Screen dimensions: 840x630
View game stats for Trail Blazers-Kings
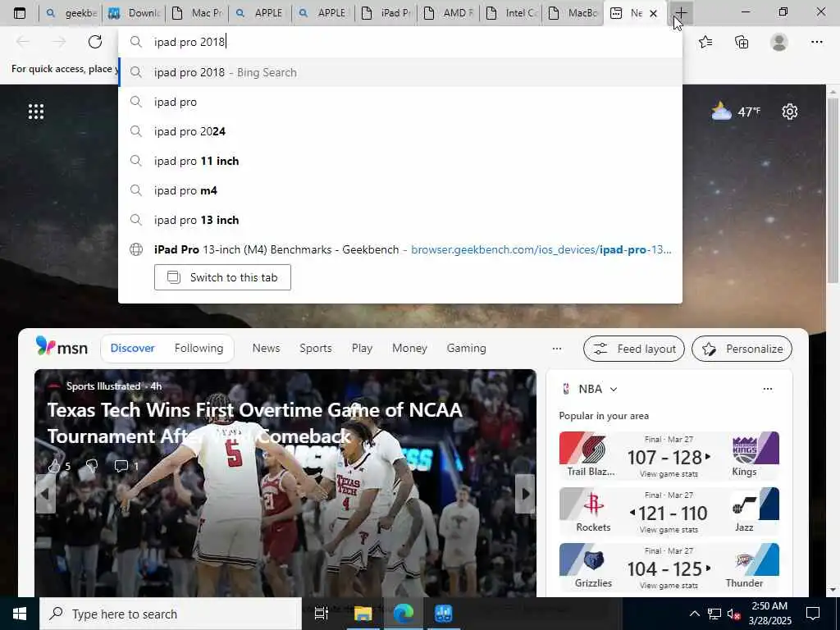tap(669, 473)
